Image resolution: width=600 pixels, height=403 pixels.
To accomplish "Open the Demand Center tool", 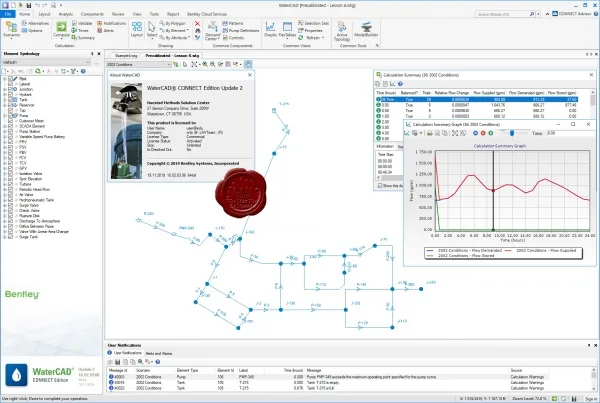I will 213,31.
